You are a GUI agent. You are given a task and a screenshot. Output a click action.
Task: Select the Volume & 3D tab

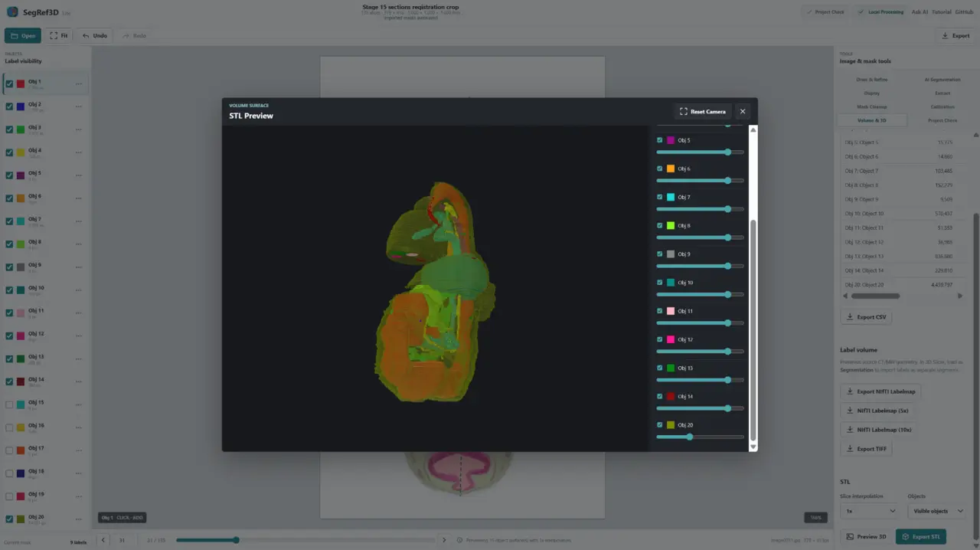(x=872, y=120)
